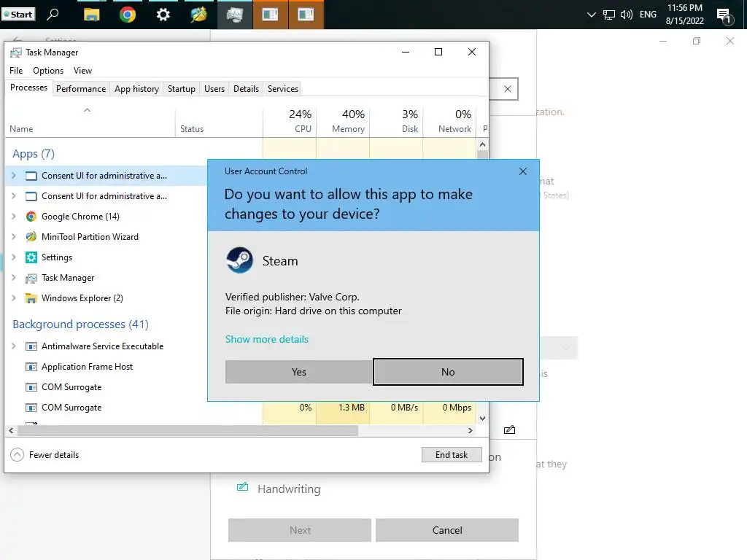Click the Windows Explorer process folder icon
Image resolution: width=747 pixels, height=560 pixels.
[x=31, y=298]
